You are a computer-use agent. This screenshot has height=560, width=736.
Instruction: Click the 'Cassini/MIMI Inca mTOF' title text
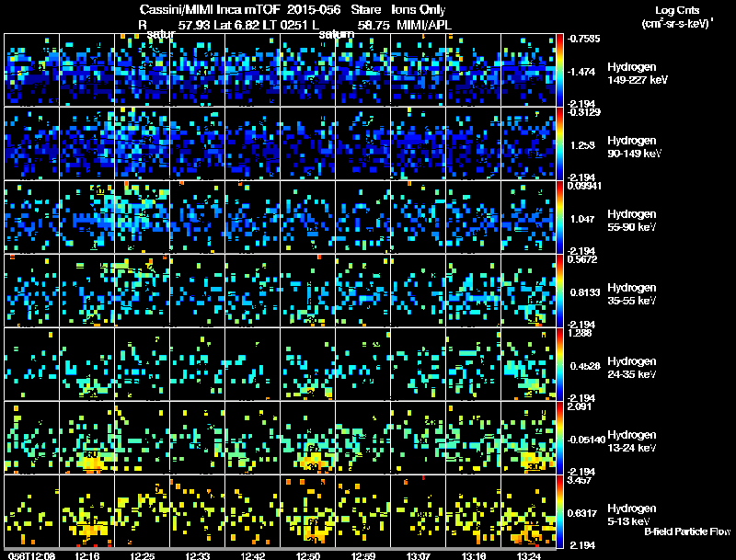coord(210,10)
